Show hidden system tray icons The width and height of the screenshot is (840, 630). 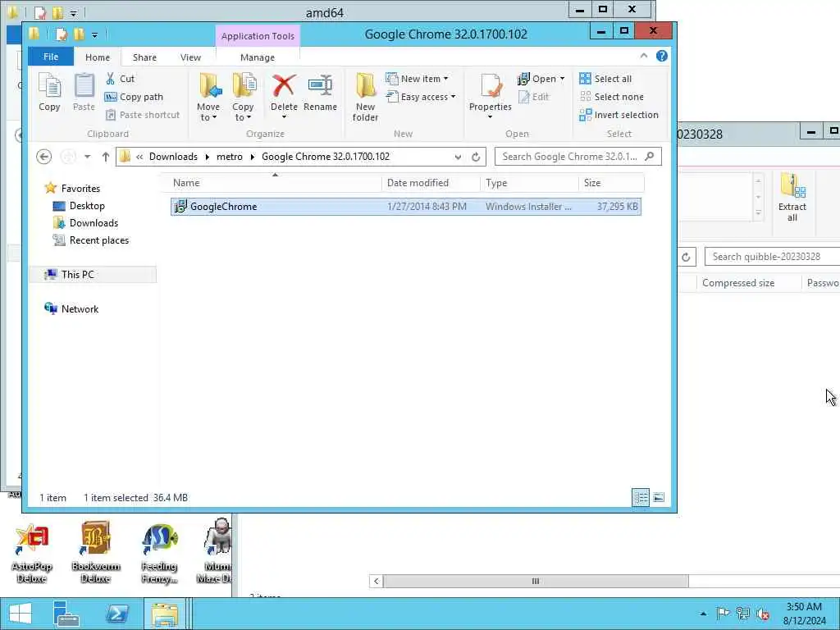(703, 614)
